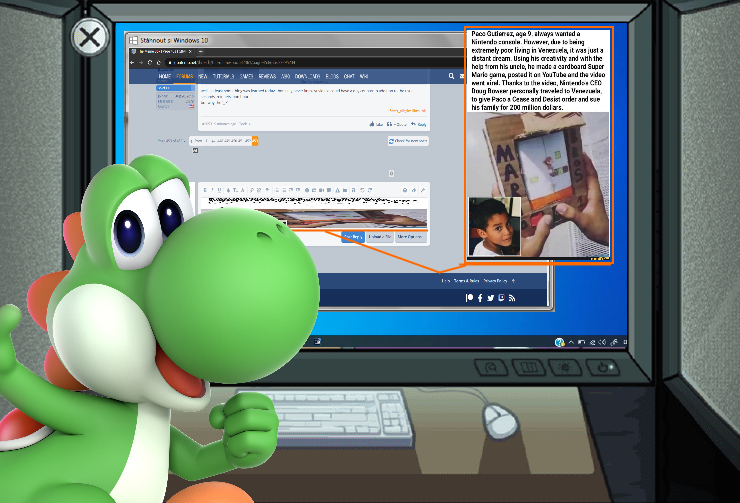Quote the forum post
The image size is (740, 503).
tap(397, 124)
